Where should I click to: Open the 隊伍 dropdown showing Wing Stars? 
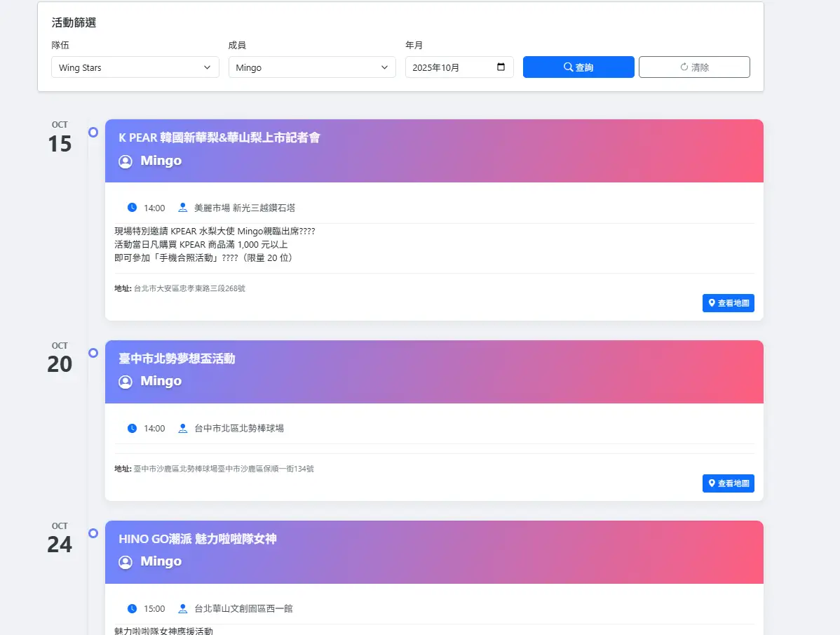pyautogui.click(x=135, y=67)
